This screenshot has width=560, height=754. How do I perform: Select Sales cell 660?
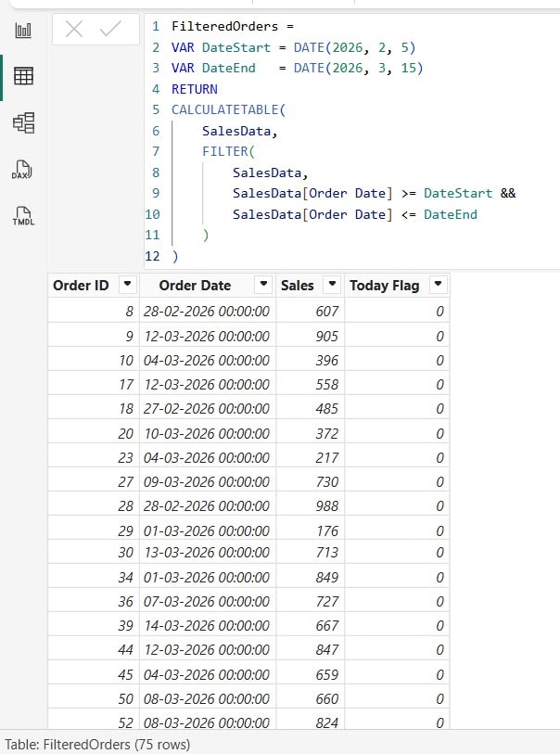310,697
